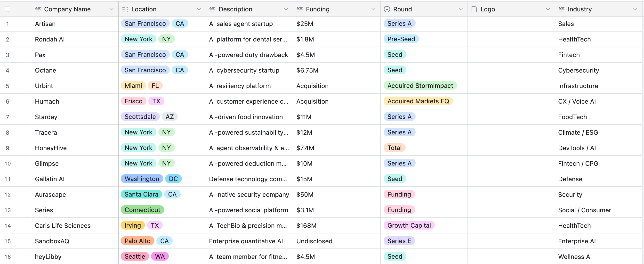Image resolution: width=644 pixels, height=264 pixels.
Task: Open the Industry column dropdown arrow
Action: point(635,9)
